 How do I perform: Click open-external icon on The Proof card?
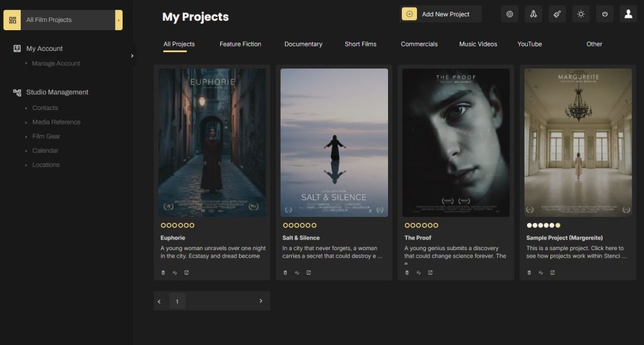coord(430,272)
